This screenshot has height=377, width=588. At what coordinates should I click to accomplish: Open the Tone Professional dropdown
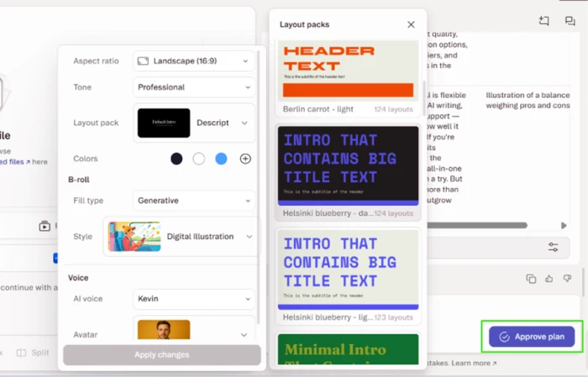click(194, 87)
